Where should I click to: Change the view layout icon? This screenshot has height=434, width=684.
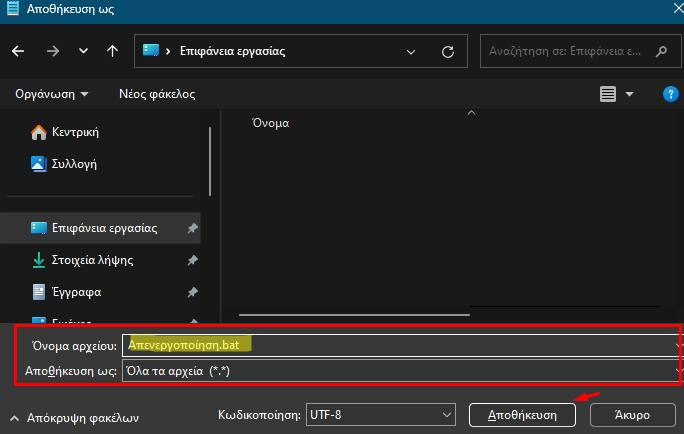point(607,94)
